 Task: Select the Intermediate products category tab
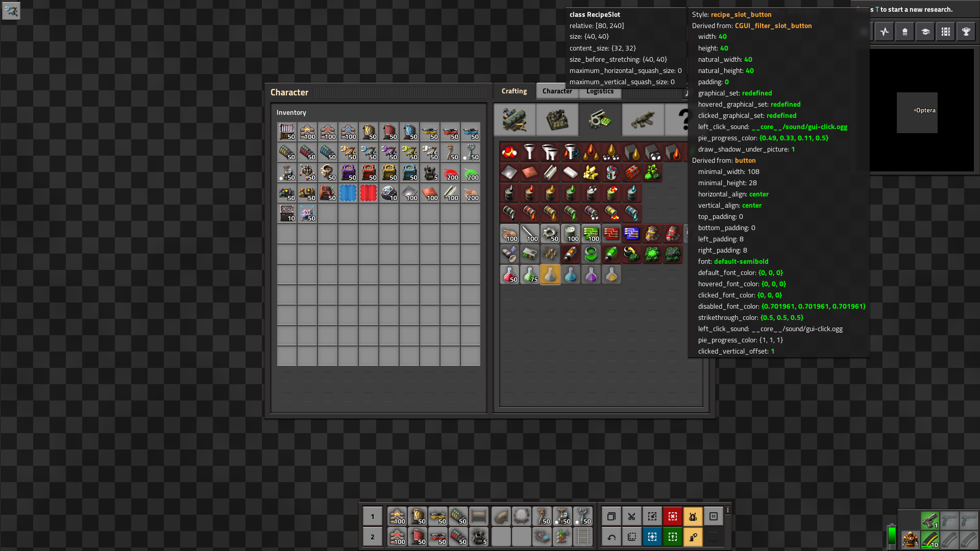click(x=600, y=120)
